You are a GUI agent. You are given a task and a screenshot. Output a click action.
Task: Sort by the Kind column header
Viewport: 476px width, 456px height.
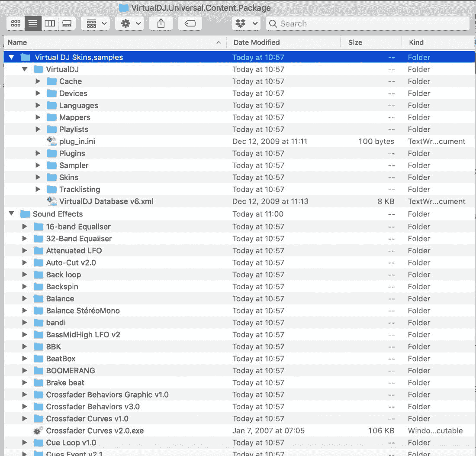438,42
